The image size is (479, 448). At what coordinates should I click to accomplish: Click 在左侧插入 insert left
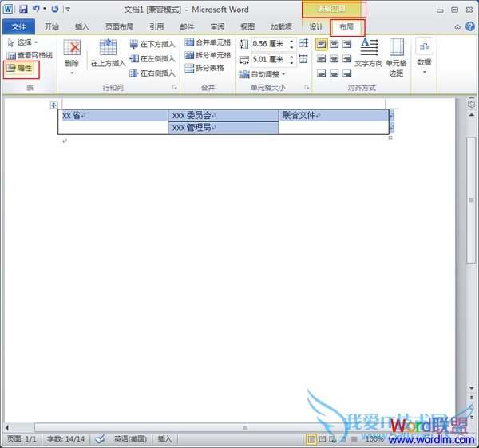pyautogui.click(x=152, y=58)
